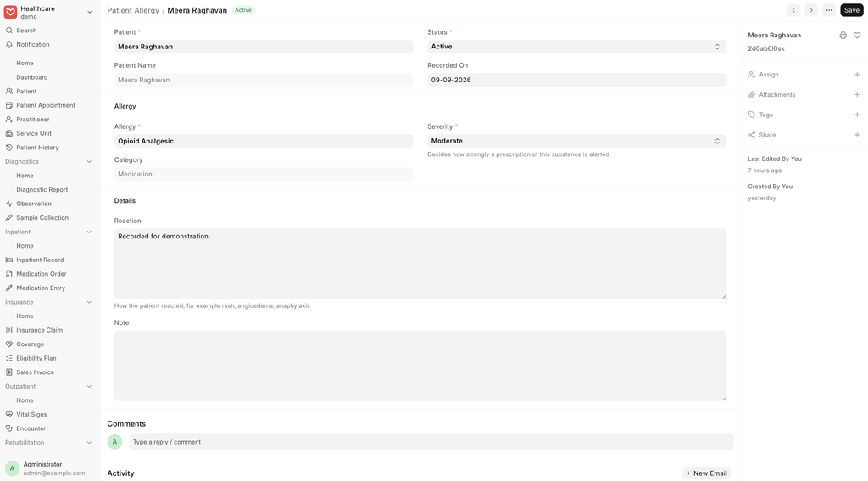868x481 pixels.
Task: Open the Encounter sidebar item
Action: point(31,428)
